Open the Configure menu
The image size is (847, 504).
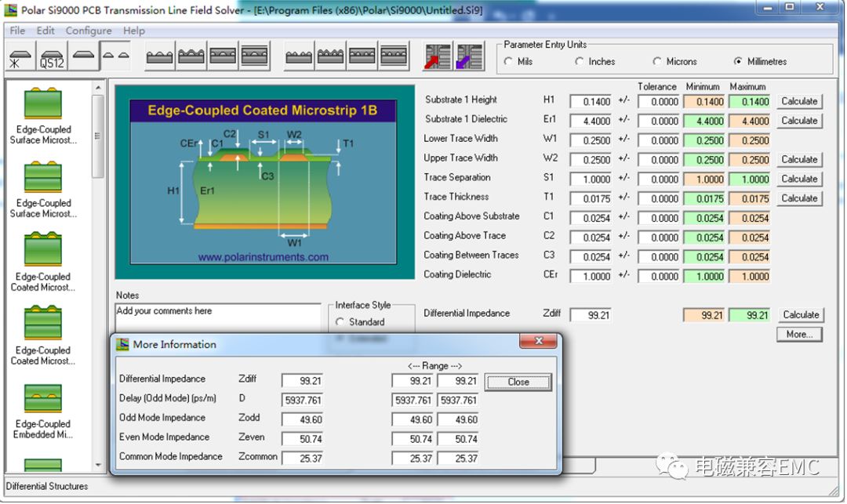pyautogui.click(x=89, y=31)
